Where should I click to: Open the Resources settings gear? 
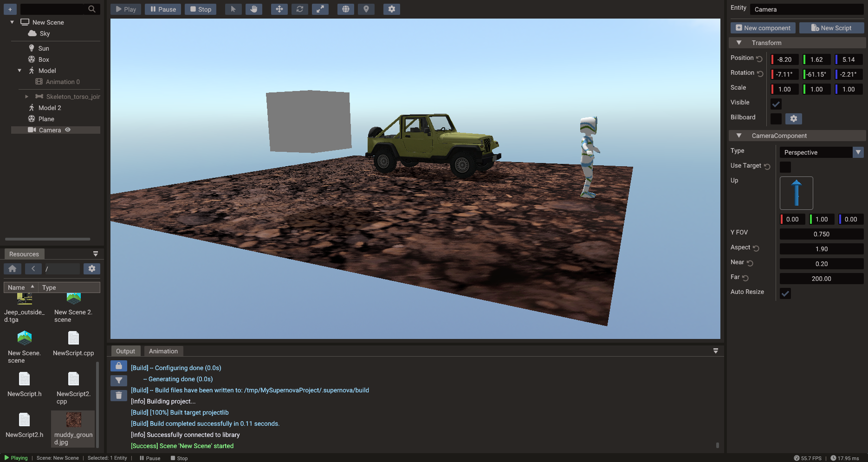pyautogui.click(x=92, y=269)
